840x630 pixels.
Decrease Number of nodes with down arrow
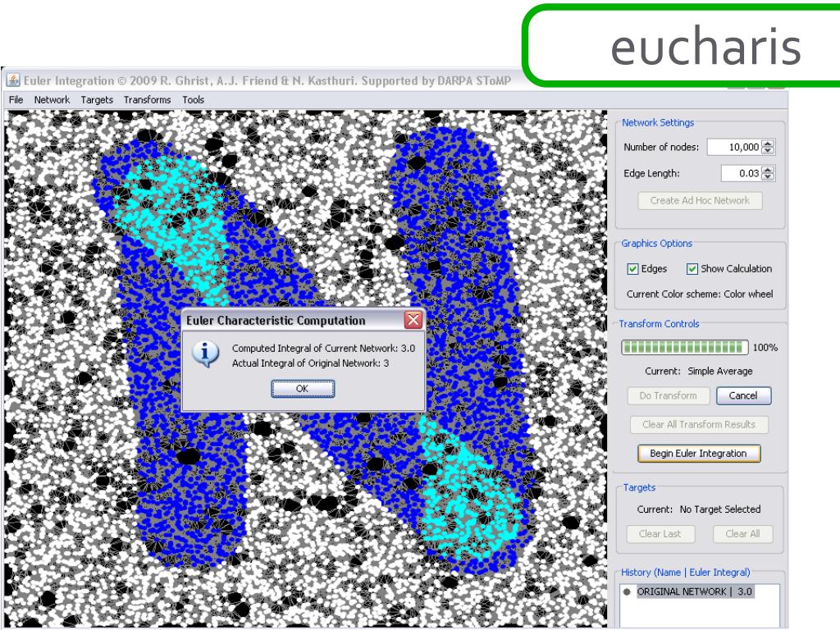click(x=768, y=151)
